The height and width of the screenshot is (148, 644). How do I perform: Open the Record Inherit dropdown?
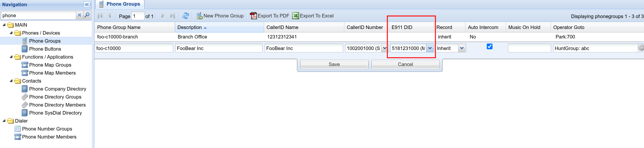click(x=462, y=48)
